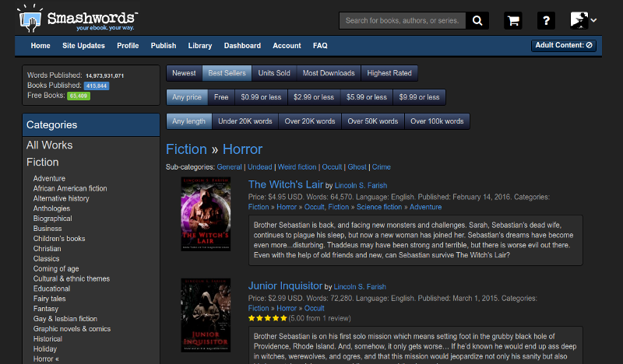The width and height of the screenshot is (623, 364).
Task: Open Junior Inquisitor book title
Action: [285, 285]
